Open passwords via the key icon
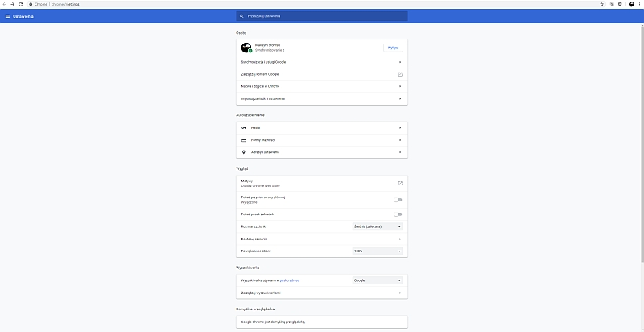Image resolution: width=644 pixels, height=332 pixels. (244, 128)
